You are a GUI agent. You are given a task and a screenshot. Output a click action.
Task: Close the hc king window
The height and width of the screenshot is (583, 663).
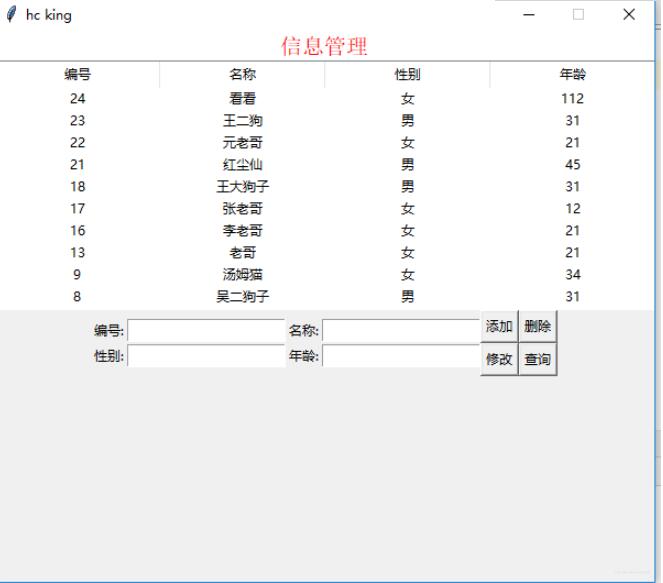pyautogui.click(x=629, y=15)
